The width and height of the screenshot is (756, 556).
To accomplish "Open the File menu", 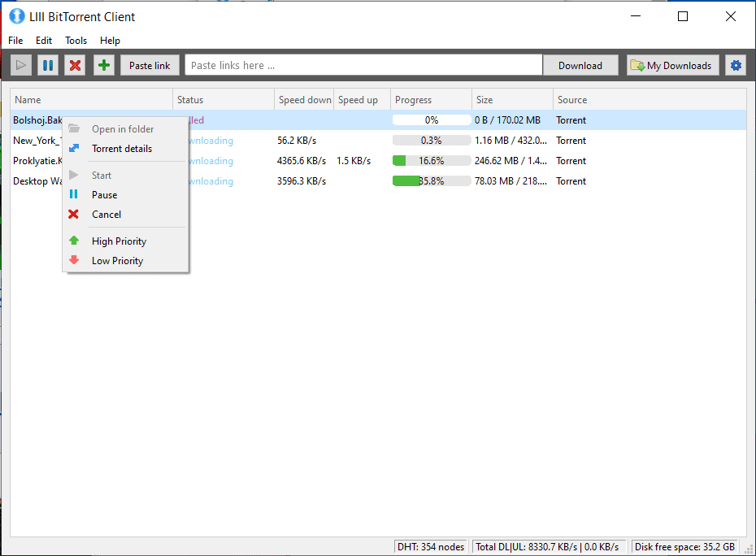I will coord(15,41).
